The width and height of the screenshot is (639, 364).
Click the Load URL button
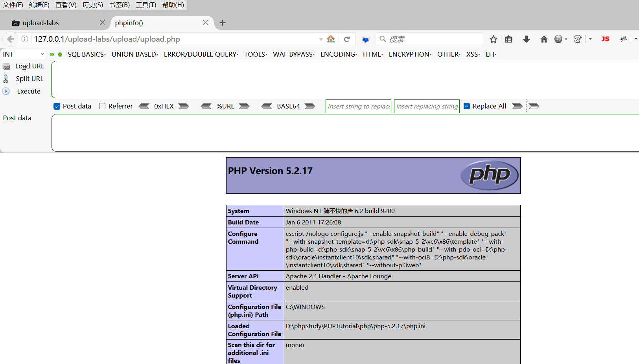tap(29, 66)
